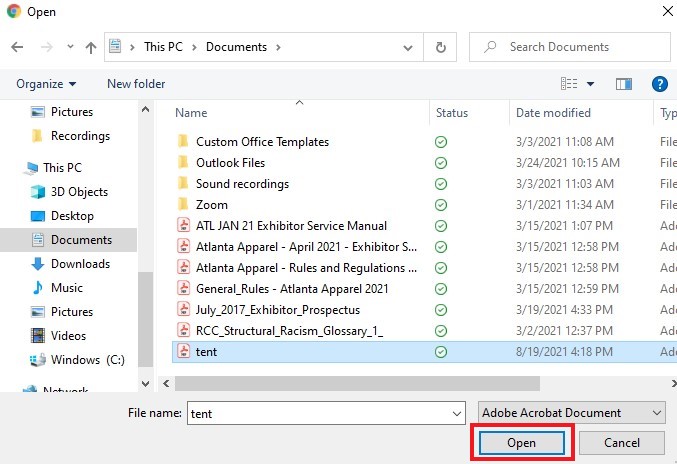Open Downloads in the sidebar
This screenshot has width=677, height=464.
point(80,264)
